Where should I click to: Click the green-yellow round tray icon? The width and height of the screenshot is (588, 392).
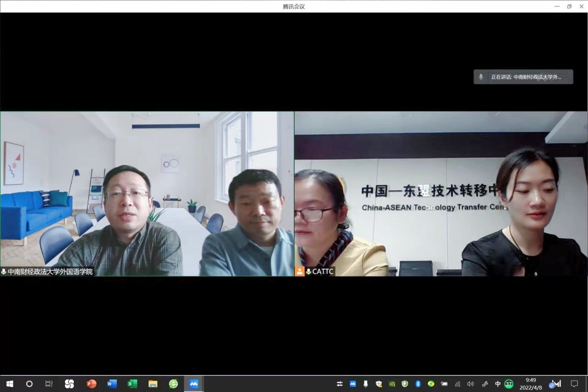[x=431, y=384]
